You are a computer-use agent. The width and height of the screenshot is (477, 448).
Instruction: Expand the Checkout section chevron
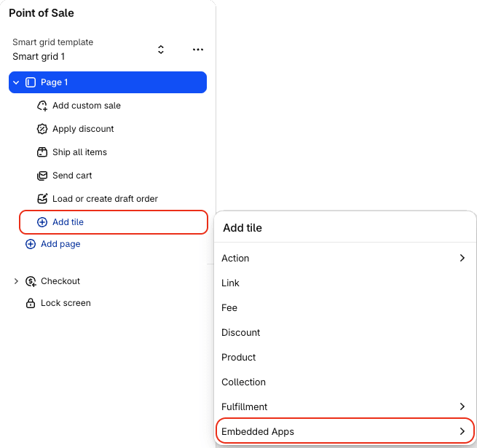[x=16, y=281]
